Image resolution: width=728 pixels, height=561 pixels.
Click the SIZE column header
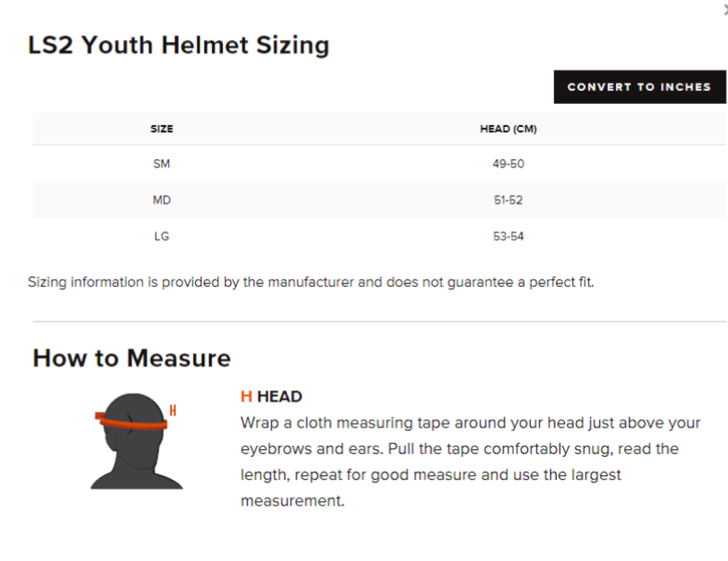pos(162,128)
